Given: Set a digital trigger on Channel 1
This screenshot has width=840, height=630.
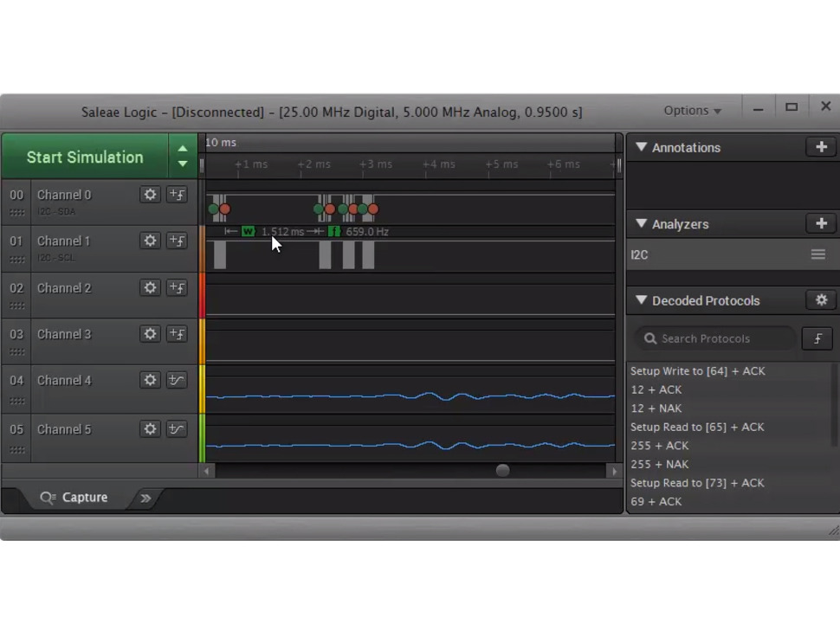Looking at the screenshot, I should pyautogui.click(x=177, y=241).
